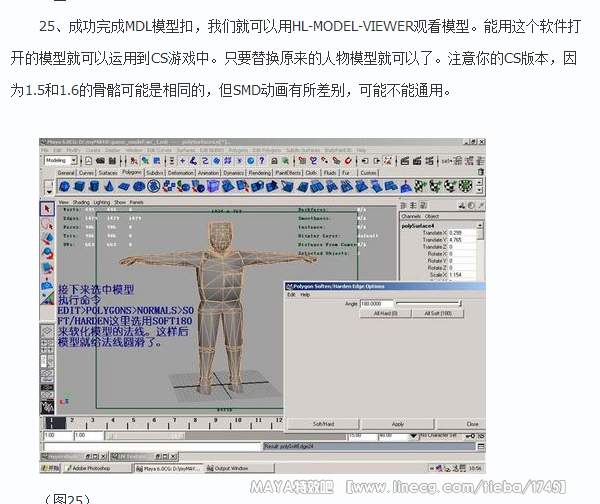Open Edit menu in Soften/Harden options dialog
The image size is (600, 504).
tap(291, 295)
